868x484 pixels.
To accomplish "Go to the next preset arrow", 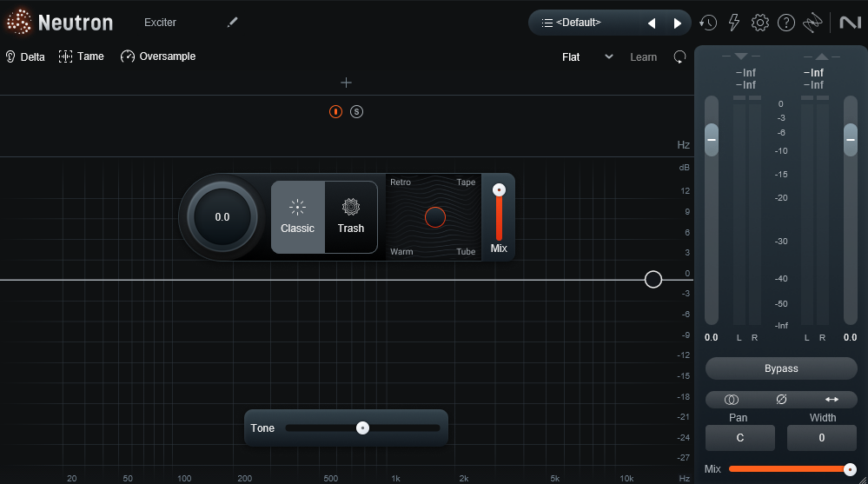I will (677, 23).
